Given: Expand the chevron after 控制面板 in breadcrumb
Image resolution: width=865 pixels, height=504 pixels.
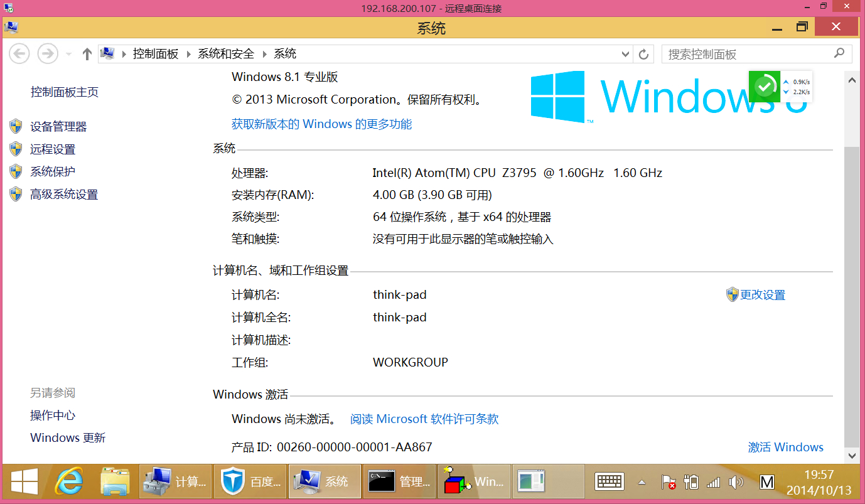Looking at the screenshot, I should pyautogui.click(x=188, y=54).
